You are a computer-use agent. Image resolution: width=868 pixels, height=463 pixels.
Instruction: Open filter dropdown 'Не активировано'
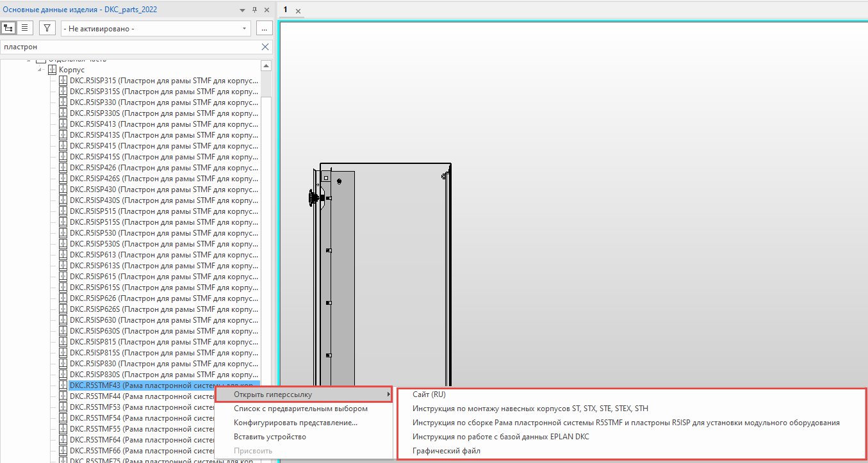tap(156, 28)
